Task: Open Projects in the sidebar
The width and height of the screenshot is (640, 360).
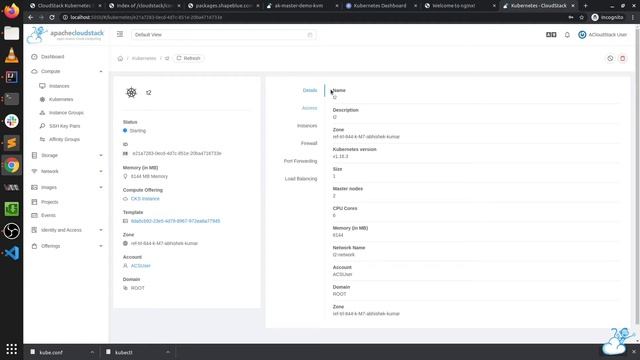Action: (49, 202)
